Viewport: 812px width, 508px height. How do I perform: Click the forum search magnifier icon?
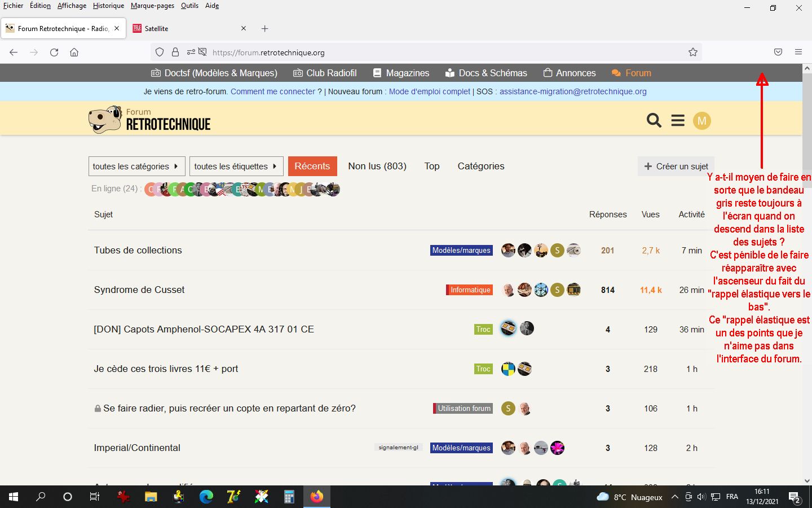(654, 121)
